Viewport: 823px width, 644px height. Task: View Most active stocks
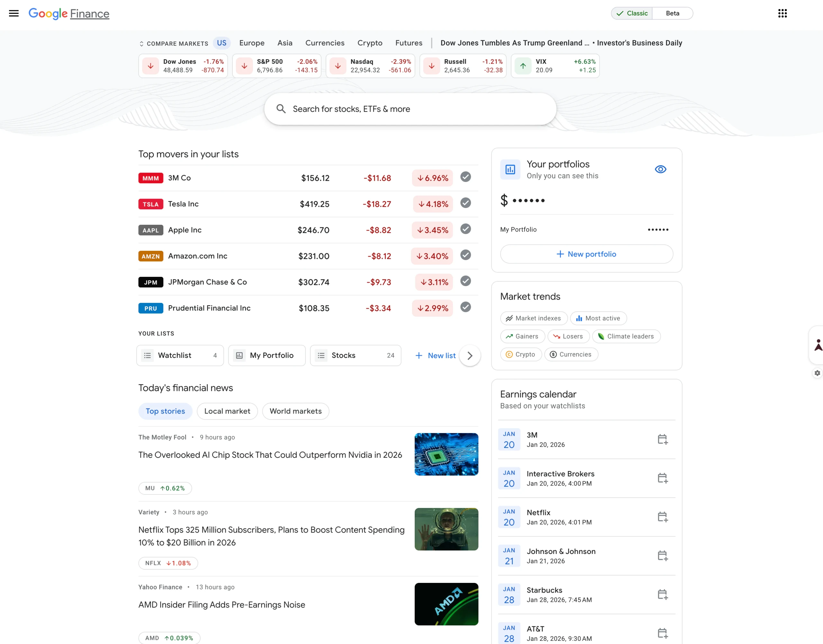coord(598,318)
